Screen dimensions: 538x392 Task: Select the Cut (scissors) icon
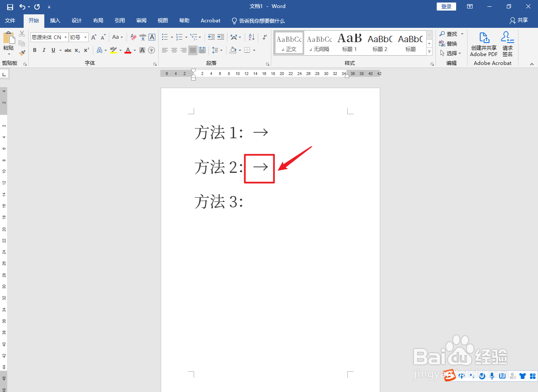22,33
